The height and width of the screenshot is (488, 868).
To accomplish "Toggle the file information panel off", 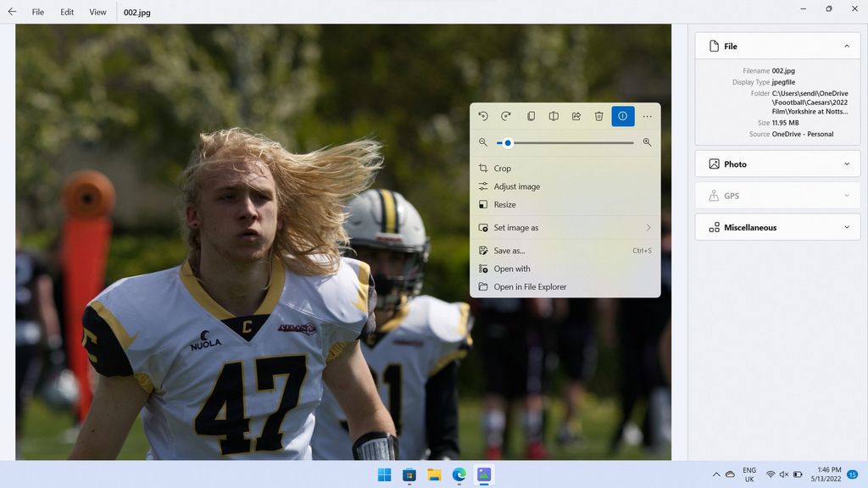I will [623, 116].
